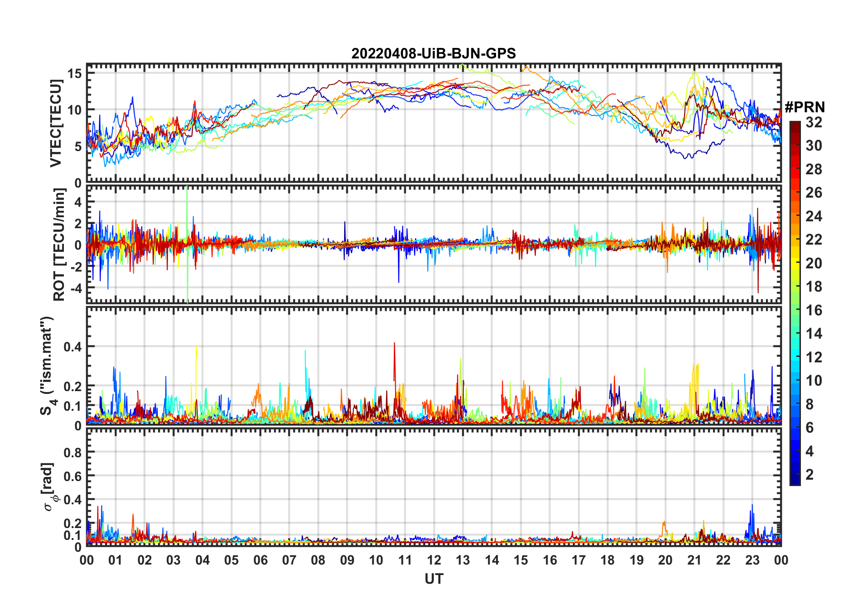This screenshot has height=607, width=868.
Task: Click x-axis hour tick label 11
Action: (405, 560)
